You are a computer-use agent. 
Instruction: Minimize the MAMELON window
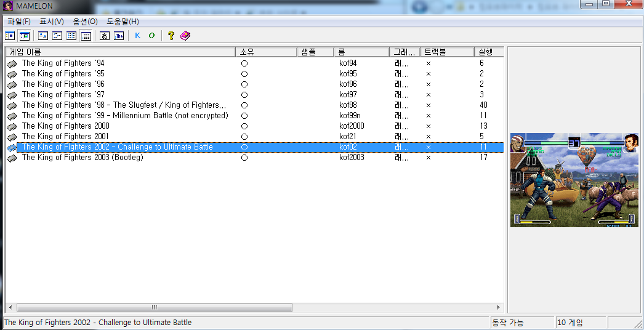point(590,4)
